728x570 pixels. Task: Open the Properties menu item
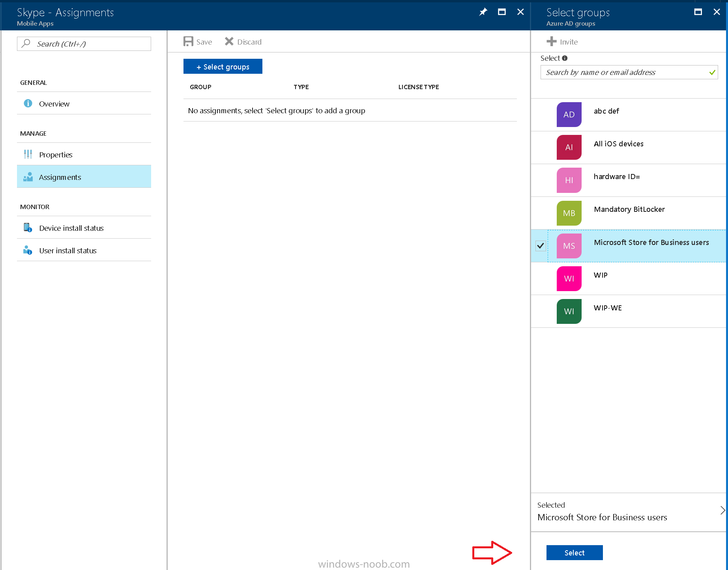84,154
